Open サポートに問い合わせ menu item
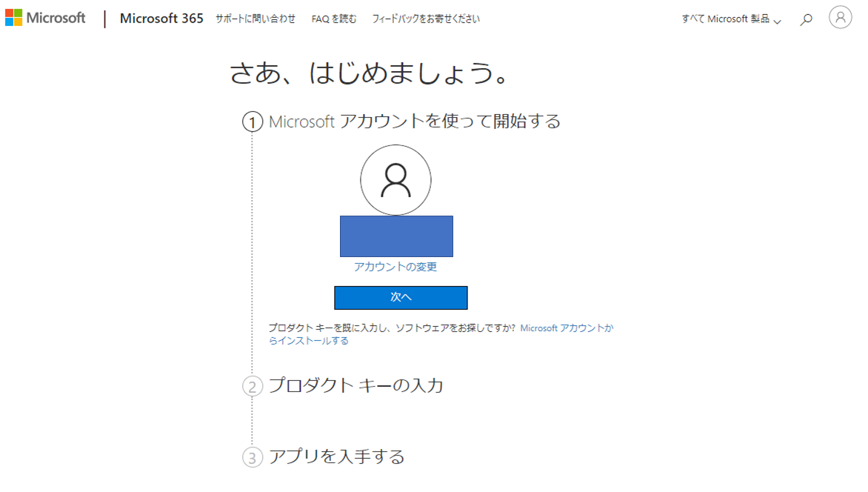Viewport: 868px width, 492px height. (x=256, y=19)
